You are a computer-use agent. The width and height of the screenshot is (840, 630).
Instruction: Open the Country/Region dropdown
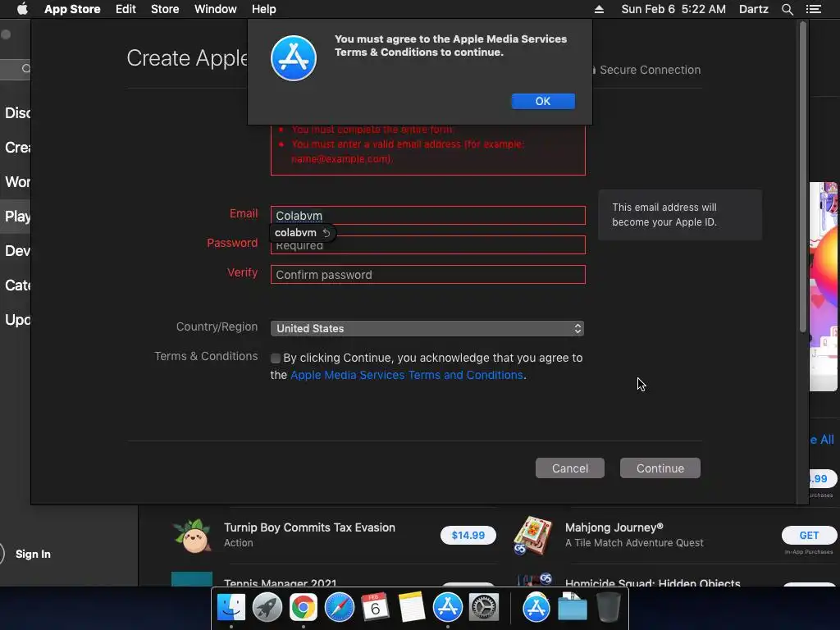click(x=427, y=328)
